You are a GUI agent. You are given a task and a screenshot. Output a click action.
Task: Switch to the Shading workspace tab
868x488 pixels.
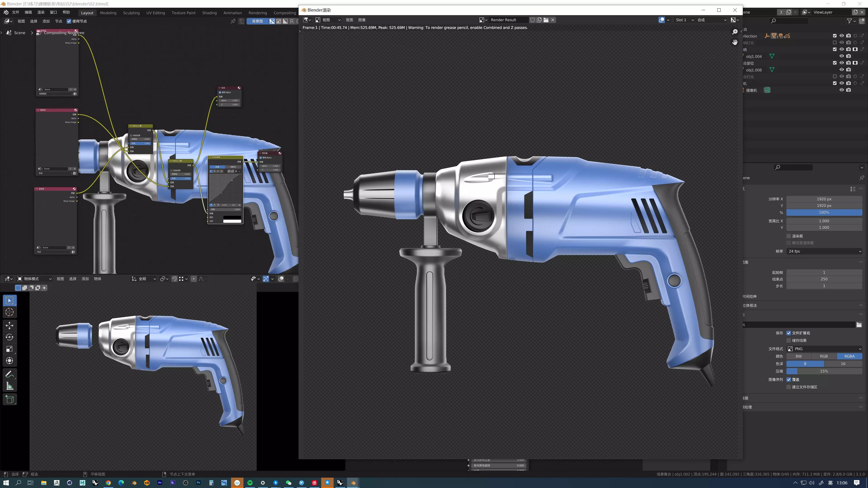click(x=209, y=13)
